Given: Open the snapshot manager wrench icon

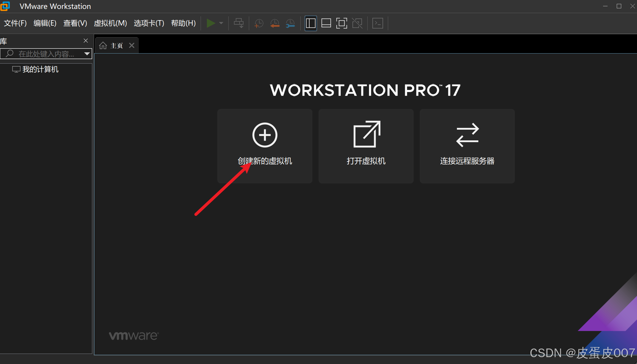Looking at the screenshot, I should click(x=290, y=23).
